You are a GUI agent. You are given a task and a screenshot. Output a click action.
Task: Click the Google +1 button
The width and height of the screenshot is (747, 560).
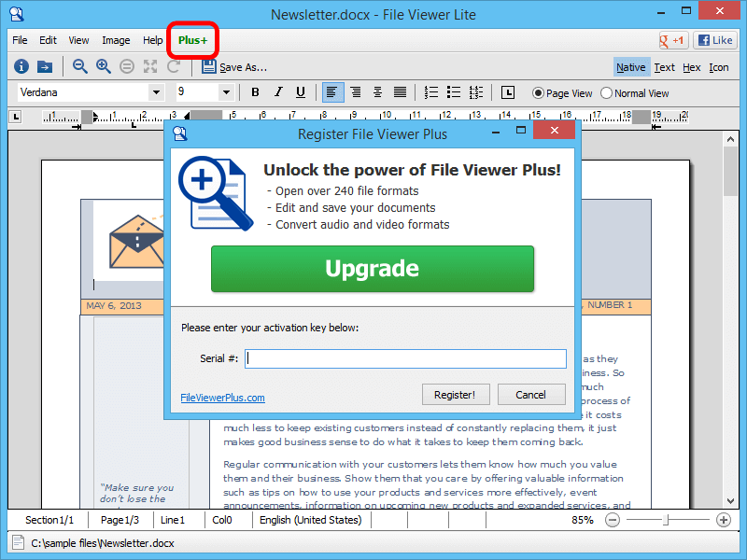pos(671,40)
